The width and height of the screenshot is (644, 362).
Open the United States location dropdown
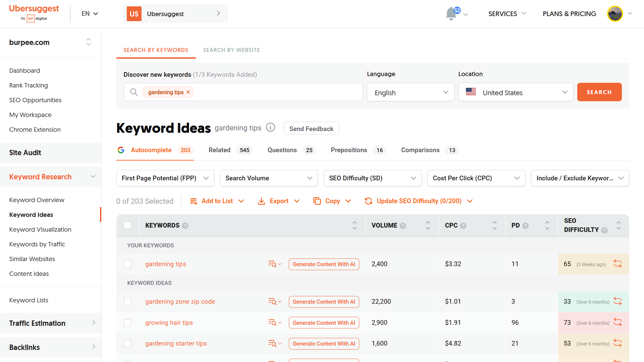coord(516,92)
